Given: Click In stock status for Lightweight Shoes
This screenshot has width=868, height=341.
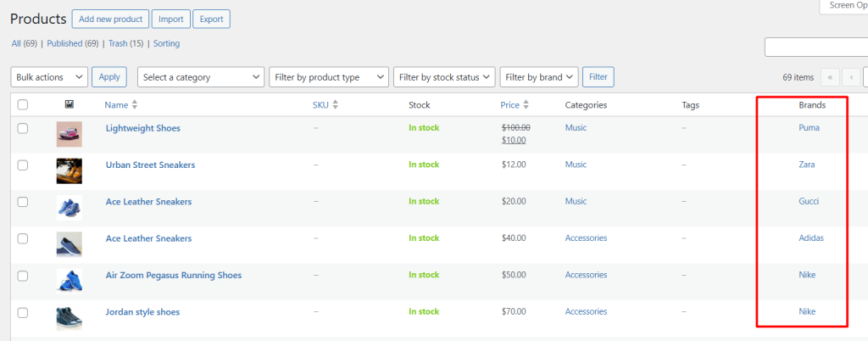Looking at the screenshot, I should click(424, 128).
